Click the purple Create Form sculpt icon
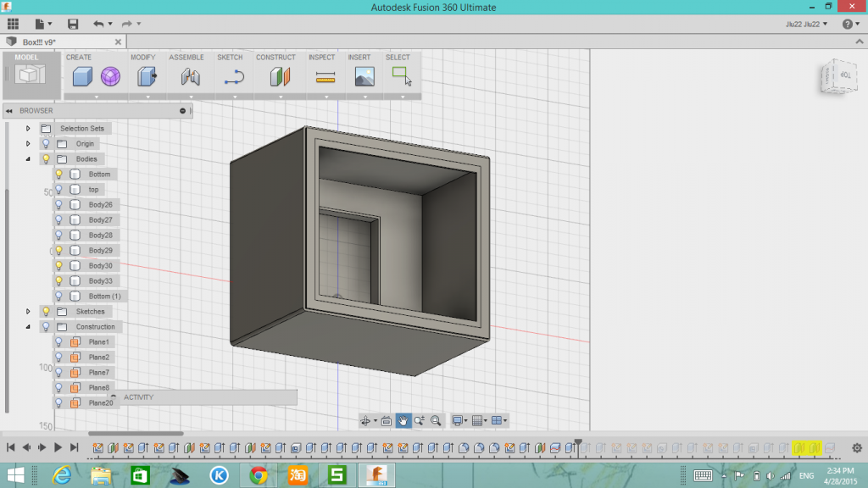This screenshot has width=868, height=488. 110,77
